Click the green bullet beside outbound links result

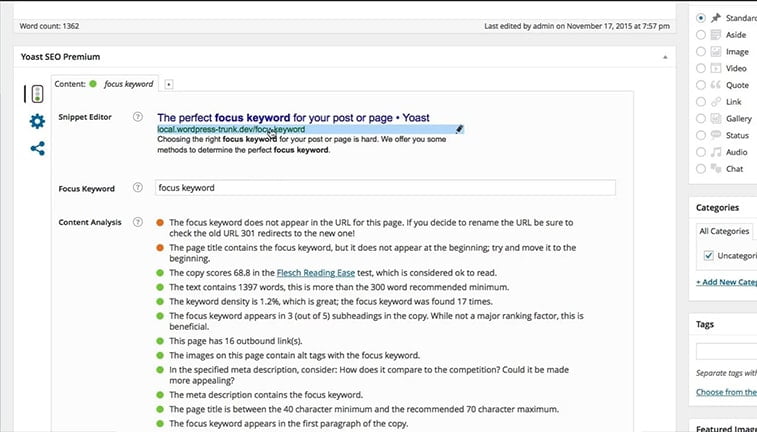point(160,341)
